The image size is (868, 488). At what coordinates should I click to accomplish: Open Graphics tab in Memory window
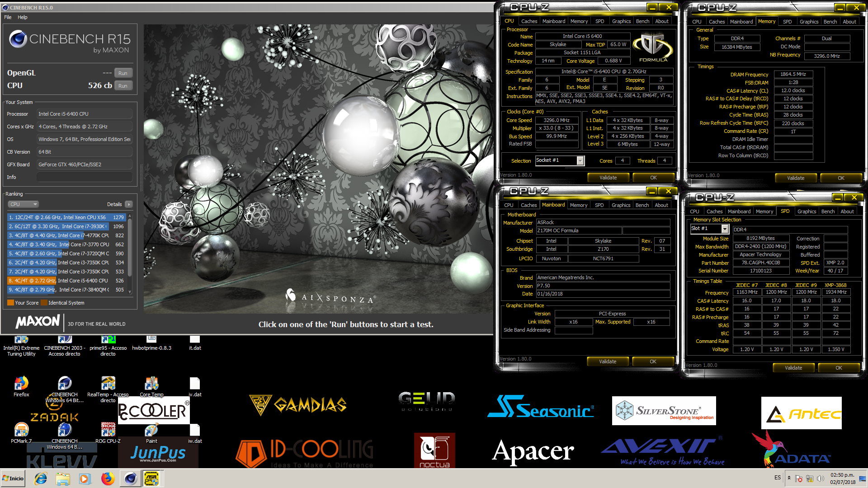pos(809,22)
